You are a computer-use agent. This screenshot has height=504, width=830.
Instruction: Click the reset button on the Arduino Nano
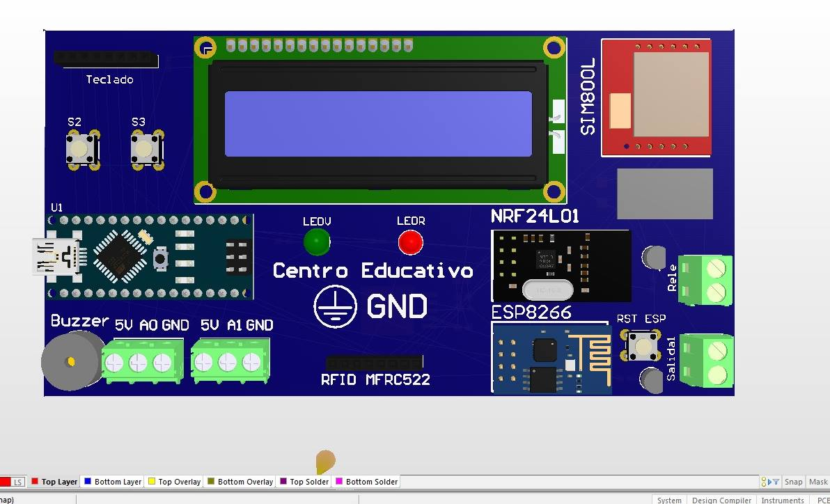[x=160, y=259]
